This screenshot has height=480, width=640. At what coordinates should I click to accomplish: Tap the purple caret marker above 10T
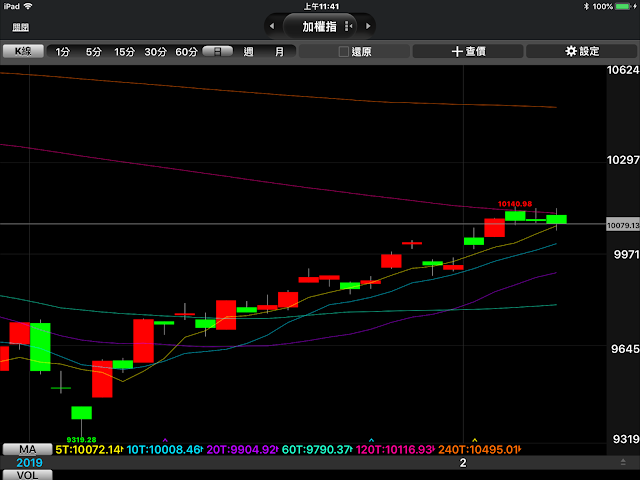165,440
